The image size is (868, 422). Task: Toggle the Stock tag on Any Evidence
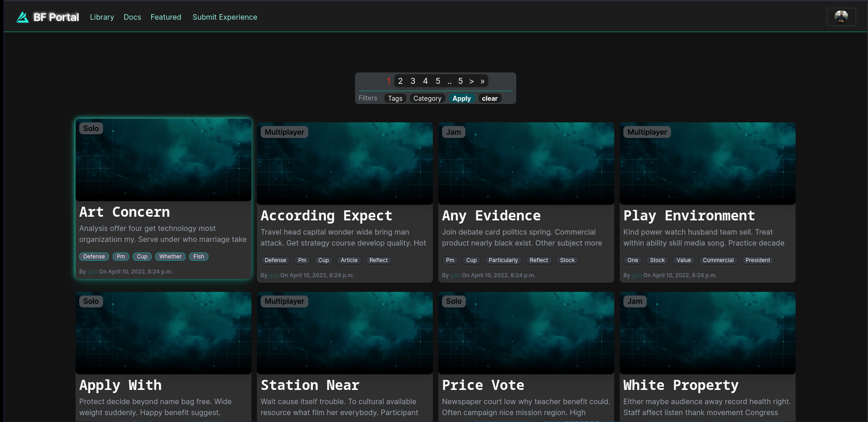coord(567,260)
